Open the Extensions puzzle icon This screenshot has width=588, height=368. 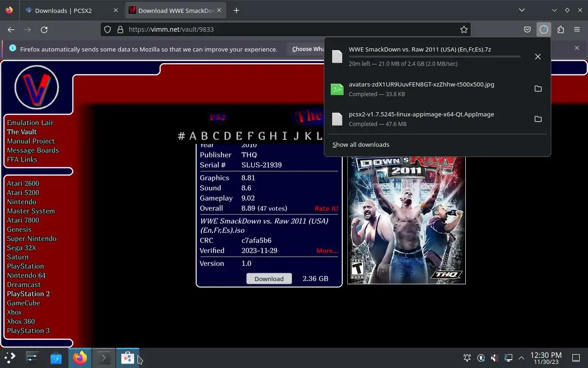(560, 29)
